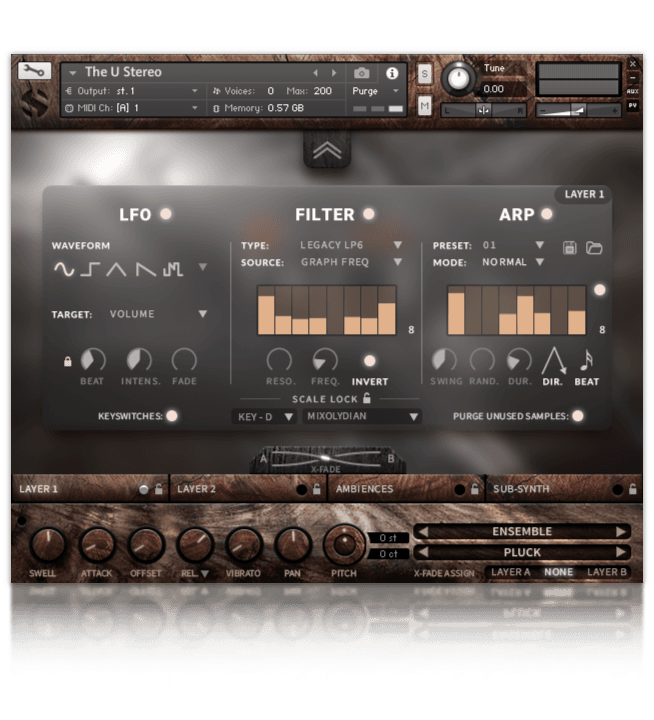Select the Sub-Synth tab

[x=564, y=489]
